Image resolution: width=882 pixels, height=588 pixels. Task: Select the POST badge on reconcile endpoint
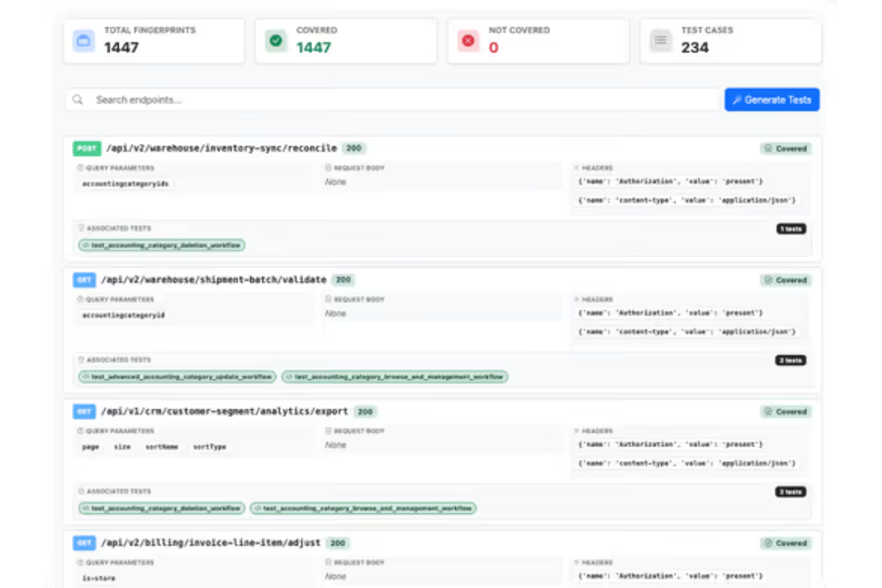coord(86,148)
